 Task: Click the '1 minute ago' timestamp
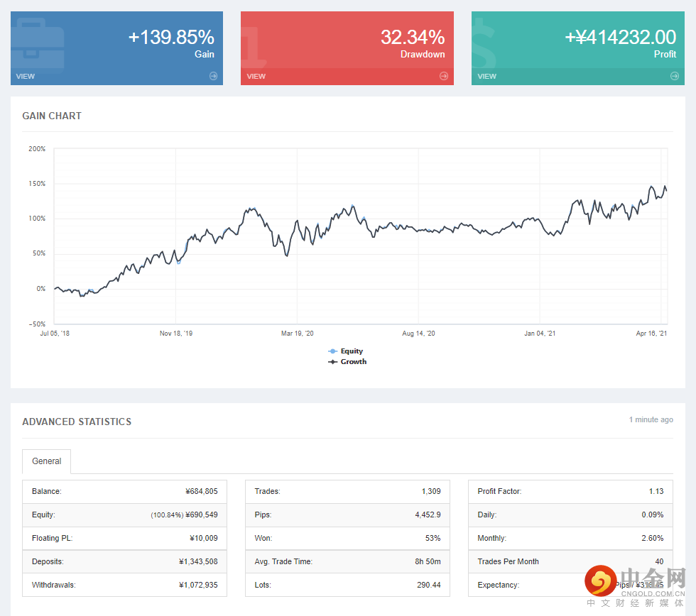click(651, 419)
